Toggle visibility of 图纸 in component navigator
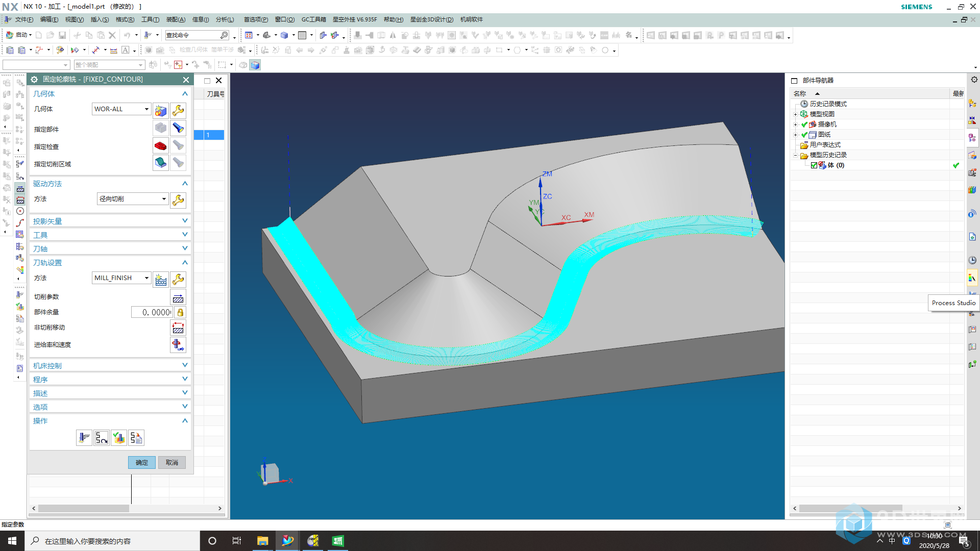The image size is (980, 551). point(805,134)
